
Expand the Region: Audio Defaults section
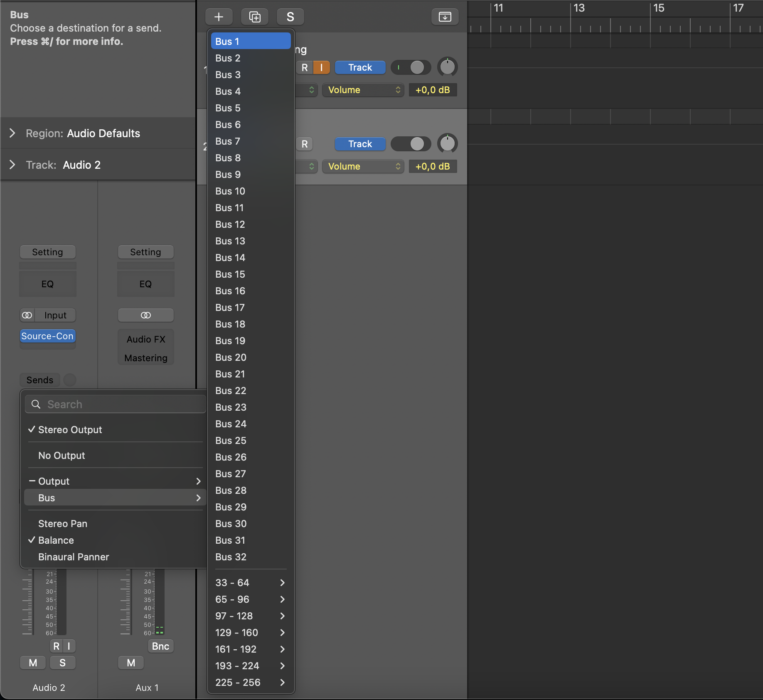click(x=12, y=133)
